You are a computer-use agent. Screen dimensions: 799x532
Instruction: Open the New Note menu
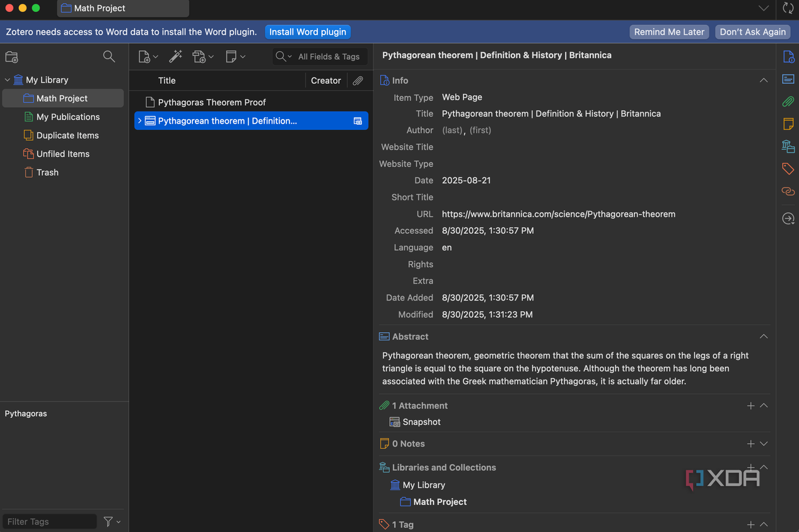pos(235,57)
